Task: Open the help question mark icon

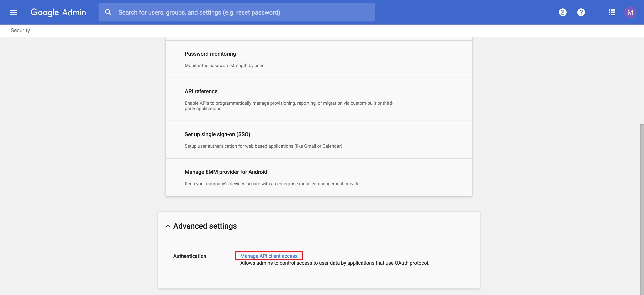Action: click(581, 12)
